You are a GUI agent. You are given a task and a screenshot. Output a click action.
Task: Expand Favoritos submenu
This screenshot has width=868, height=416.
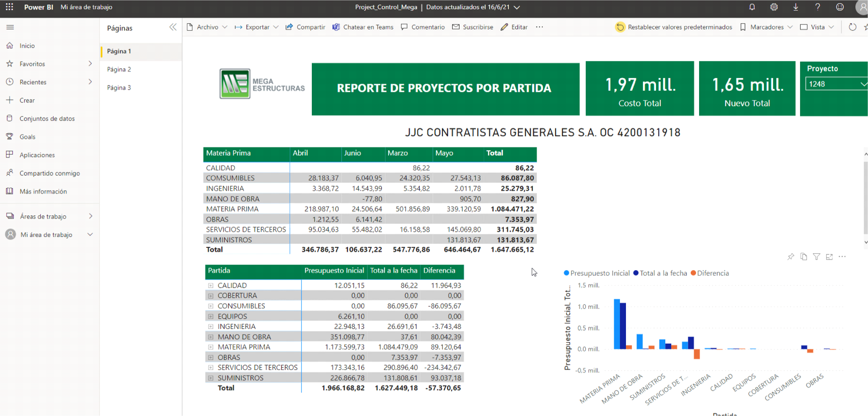tap(90, 63)
